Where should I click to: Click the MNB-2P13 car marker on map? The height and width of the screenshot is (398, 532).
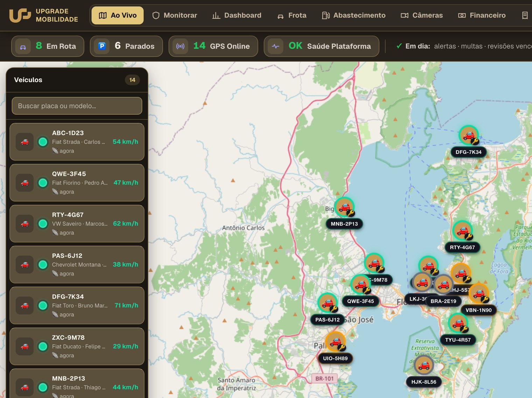tap(344, 207)
